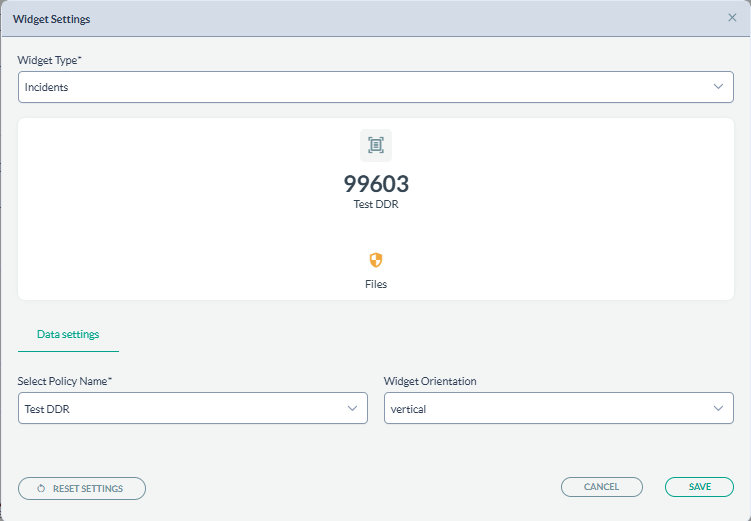Image resolution: width=751 pixels, height=521 pixels.
Task: Open the vertical orientation dropdown
Action: [x=545, y=408]
